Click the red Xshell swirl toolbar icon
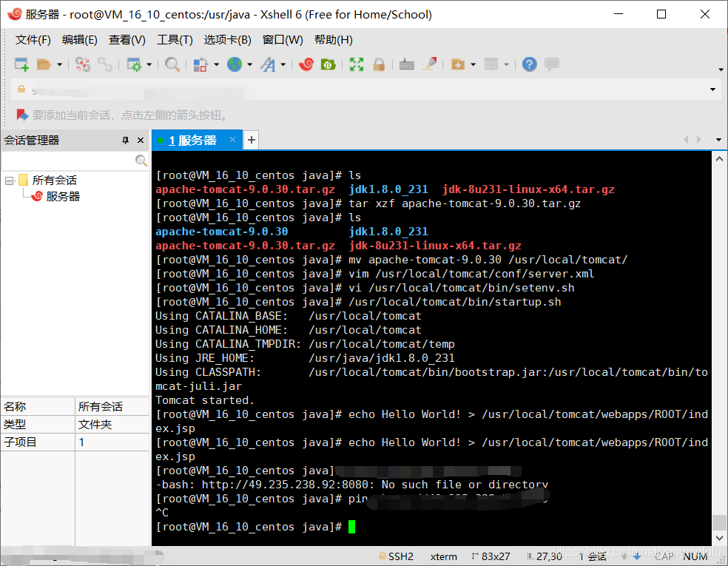Image resolution: width=728 pixels, height=566 pixels. click(x=306, y=64)
